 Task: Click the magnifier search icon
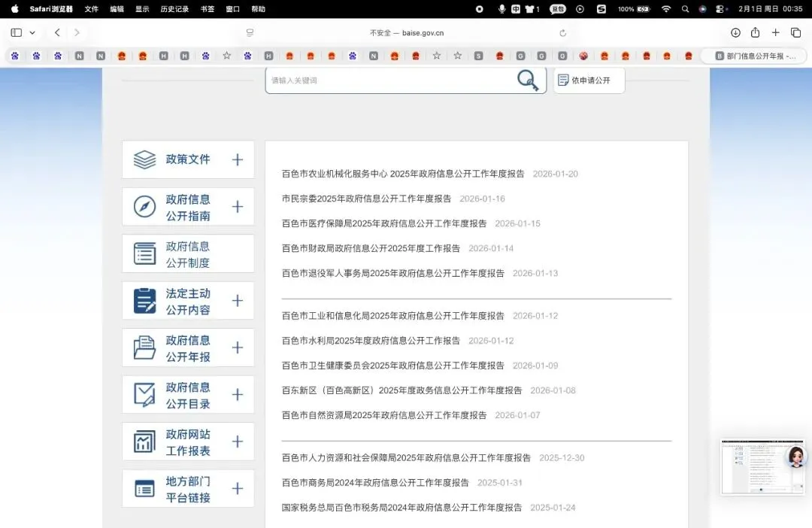pyautogui.click(x=528, y=80)
